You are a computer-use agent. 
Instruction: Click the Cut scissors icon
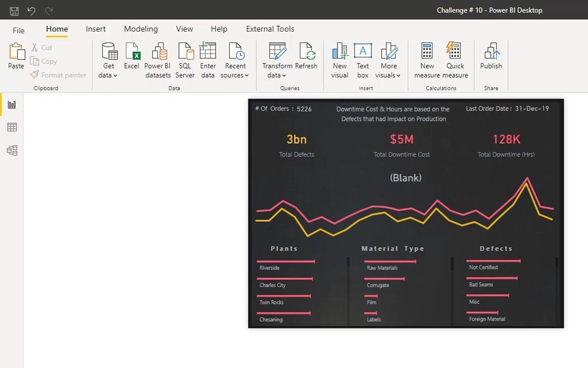click(x=34, y=47)
